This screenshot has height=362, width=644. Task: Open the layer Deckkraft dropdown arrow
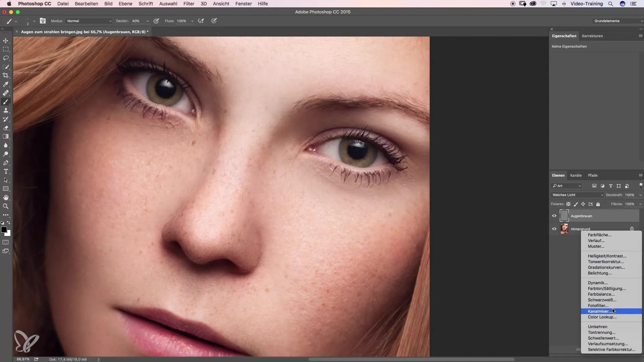(x=640, y=195)
